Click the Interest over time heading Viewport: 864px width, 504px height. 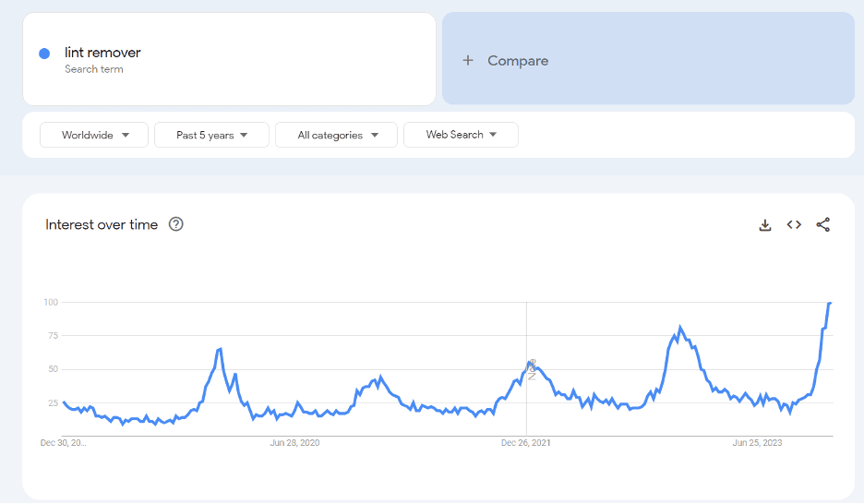pyautogui.click(x=102, y=224)
